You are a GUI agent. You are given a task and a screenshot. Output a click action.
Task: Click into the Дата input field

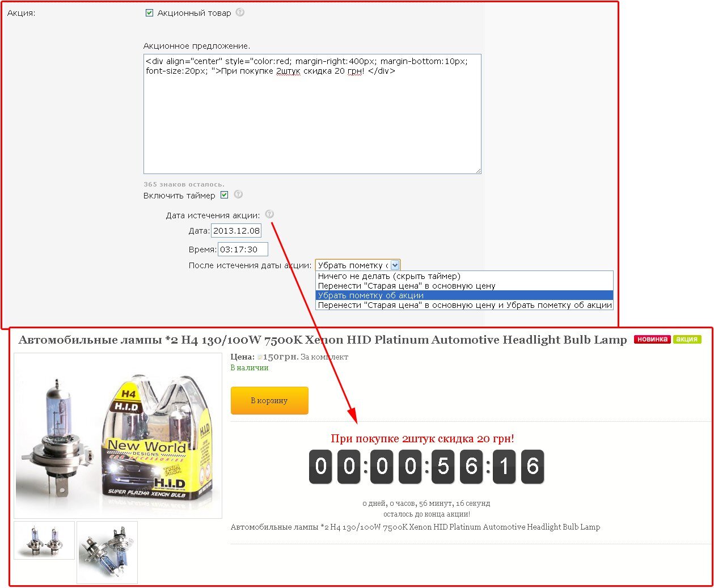(236, 231)
